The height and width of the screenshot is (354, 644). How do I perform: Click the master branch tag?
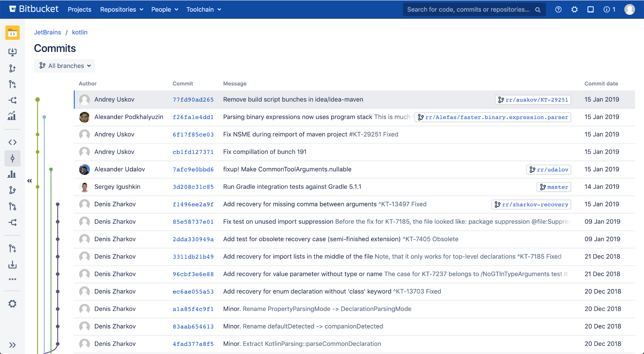(554, 187)
